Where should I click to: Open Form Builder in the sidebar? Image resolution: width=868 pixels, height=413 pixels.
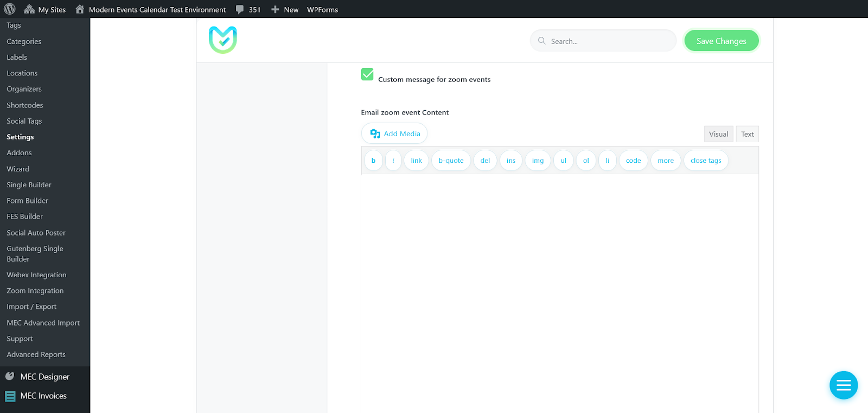(28, 201)
